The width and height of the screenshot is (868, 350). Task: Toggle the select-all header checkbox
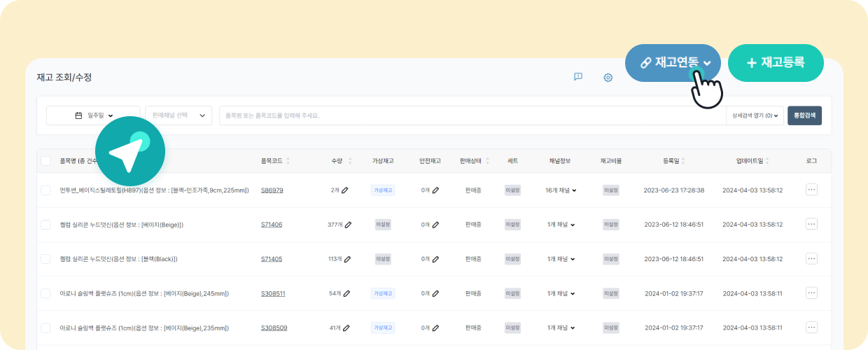click(x=45, y=161)
